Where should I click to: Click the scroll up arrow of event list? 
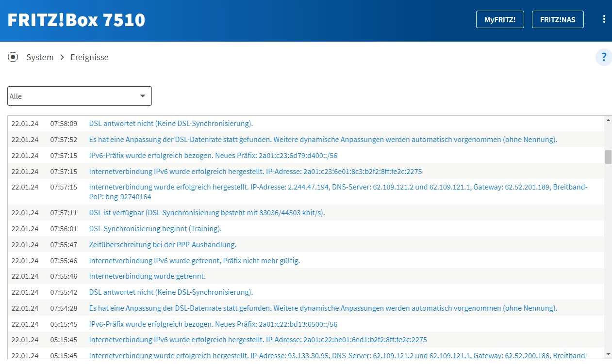pos(608,120)
